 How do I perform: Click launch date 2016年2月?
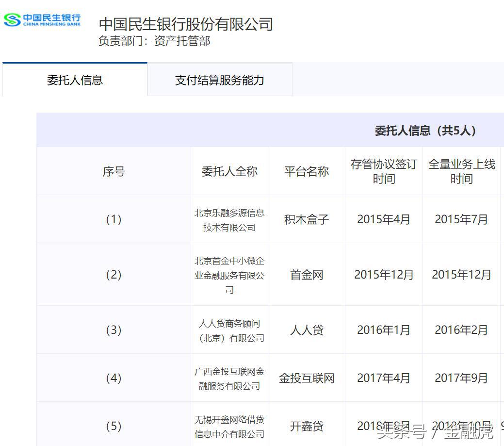pos(462,330)
